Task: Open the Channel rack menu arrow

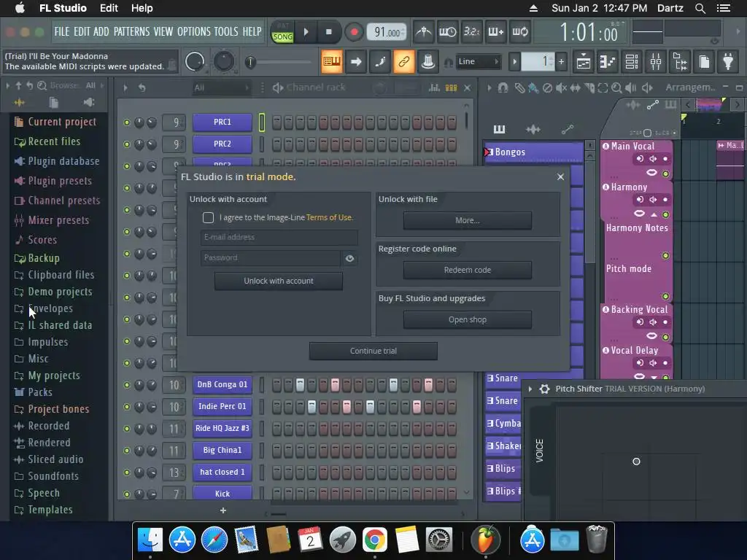Action: coord(125,87)
